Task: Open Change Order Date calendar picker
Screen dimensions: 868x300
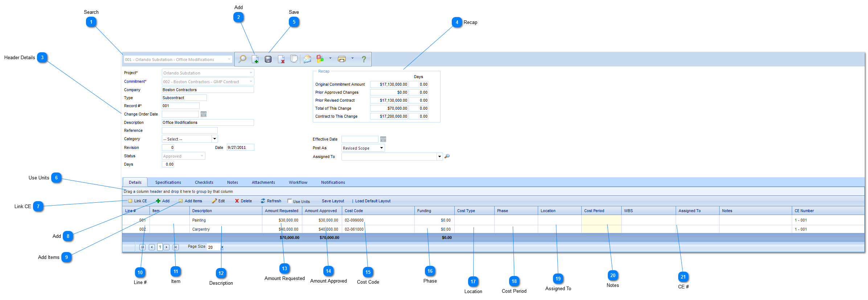Action: pos(204,114)
